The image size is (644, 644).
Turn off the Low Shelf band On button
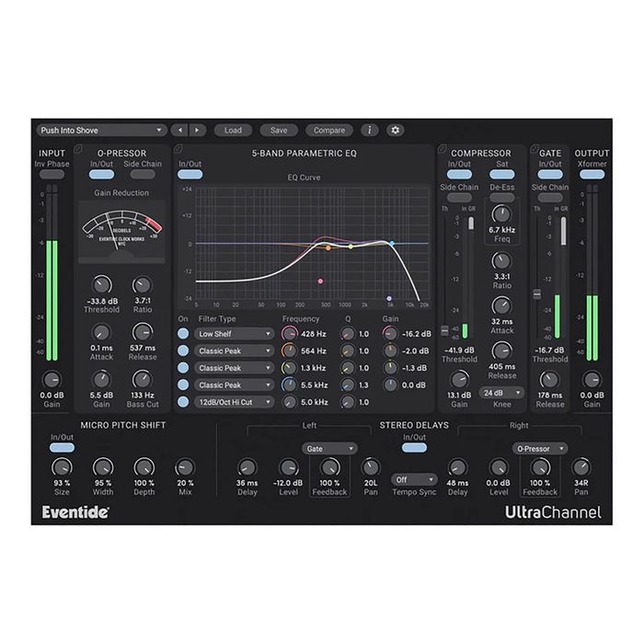click(x=183, y=334)
